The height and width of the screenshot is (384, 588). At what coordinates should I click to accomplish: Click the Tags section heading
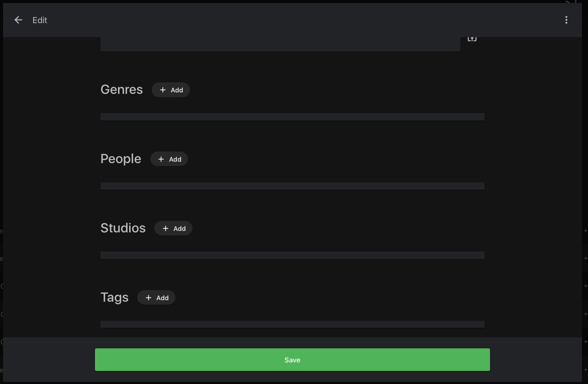point(115,297)
